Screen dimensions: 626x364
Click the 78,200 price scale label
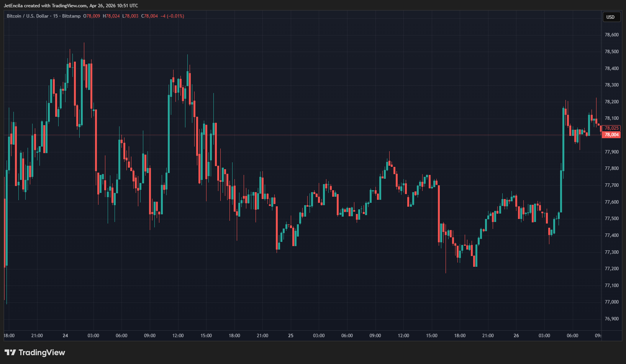tap(611, 102)
